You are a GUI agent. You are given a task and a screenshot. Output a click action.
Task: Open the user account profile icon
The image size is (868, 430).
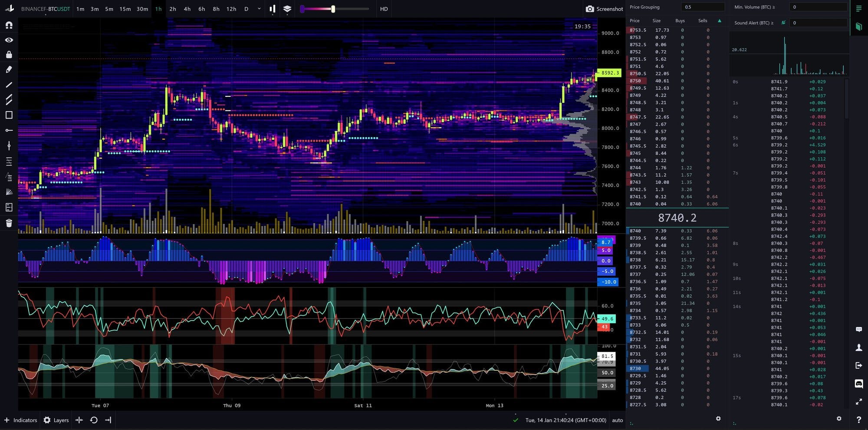click(x=858, y=347)
